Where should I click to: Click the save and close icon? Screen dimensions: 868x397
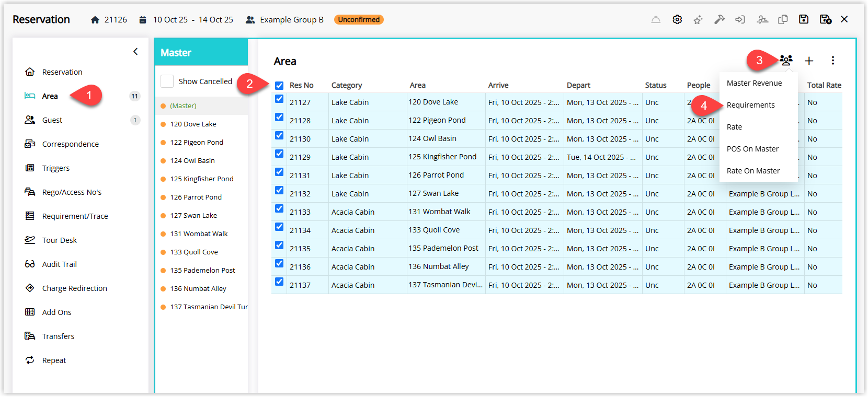(826, 19)
